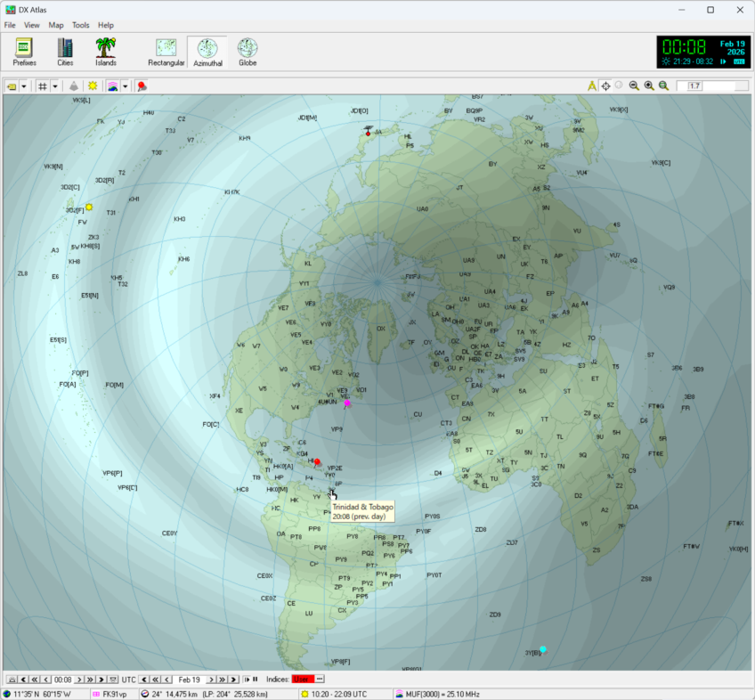
Task: Toggle the day/night sun overlay
Action: coord(93,85)
